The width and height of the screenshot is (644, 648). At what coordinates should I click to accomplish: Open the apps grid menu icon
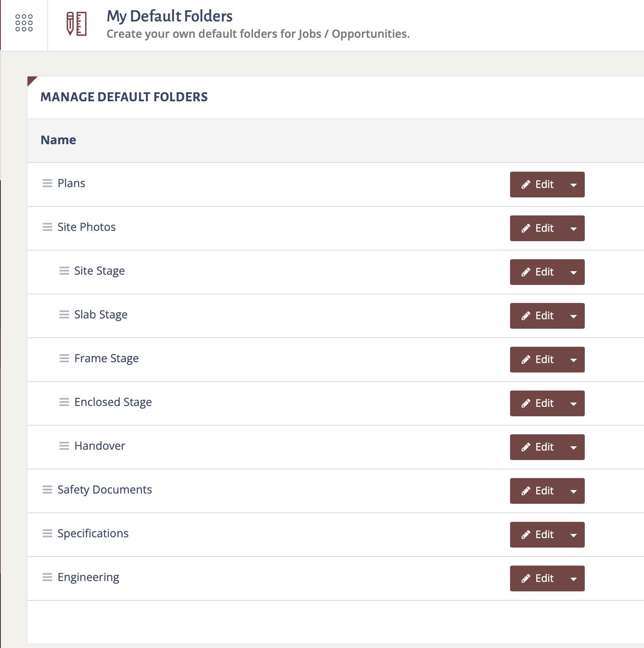[24, 23]
